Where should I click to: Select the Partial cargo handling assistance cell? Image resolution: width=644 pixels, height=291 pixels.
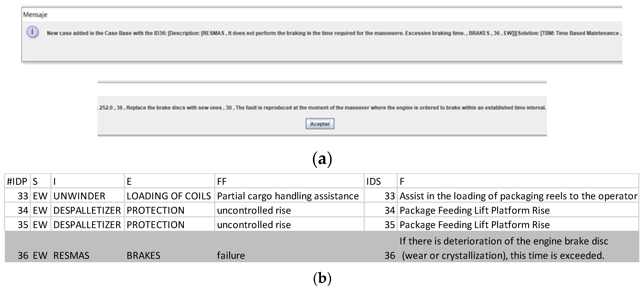[288, 196]
